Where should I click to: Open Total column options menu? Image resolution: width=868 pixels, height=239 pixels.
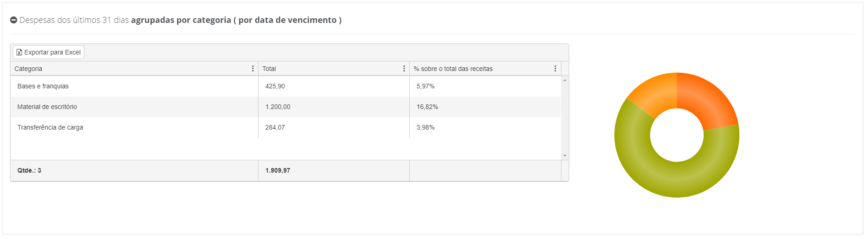click(x=404, y=68)
